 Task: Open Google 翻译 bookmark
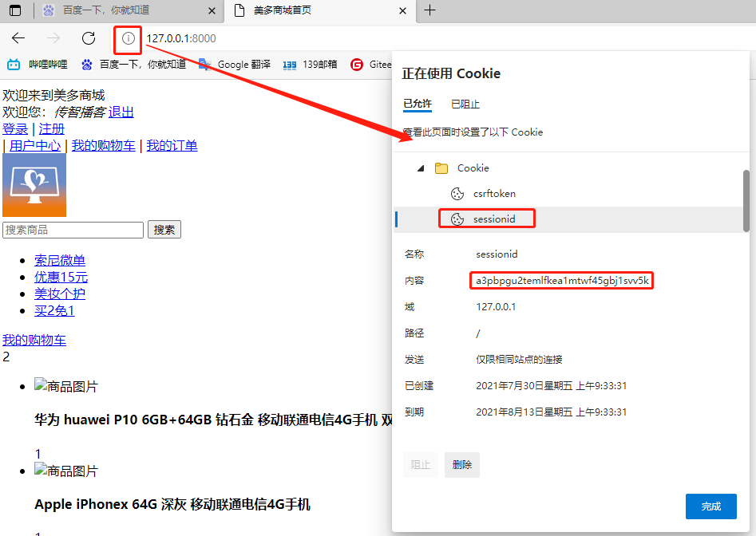(235, 65)
